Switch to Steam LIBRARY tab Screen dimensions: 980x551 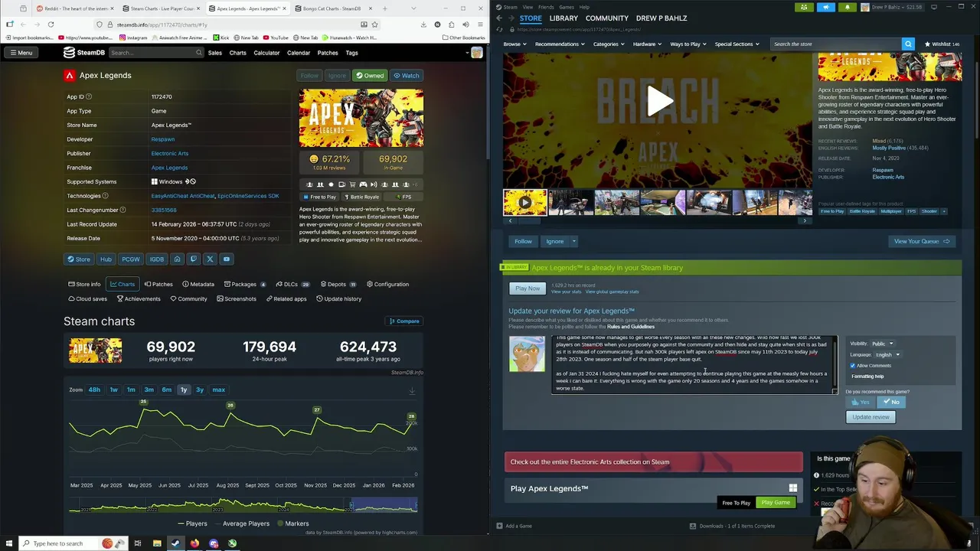point(563,18)
